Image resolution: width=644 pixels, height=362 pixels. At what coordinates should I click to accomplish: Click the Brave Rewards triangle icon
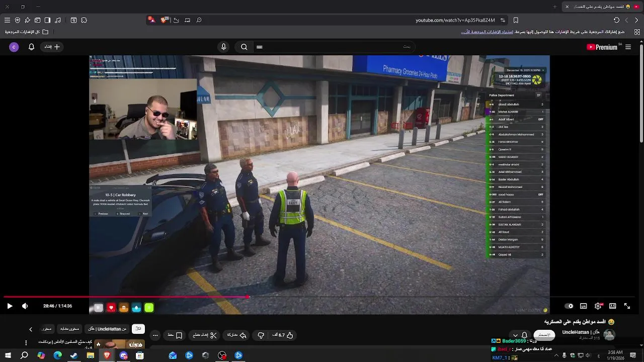click(x=151, y=20)
